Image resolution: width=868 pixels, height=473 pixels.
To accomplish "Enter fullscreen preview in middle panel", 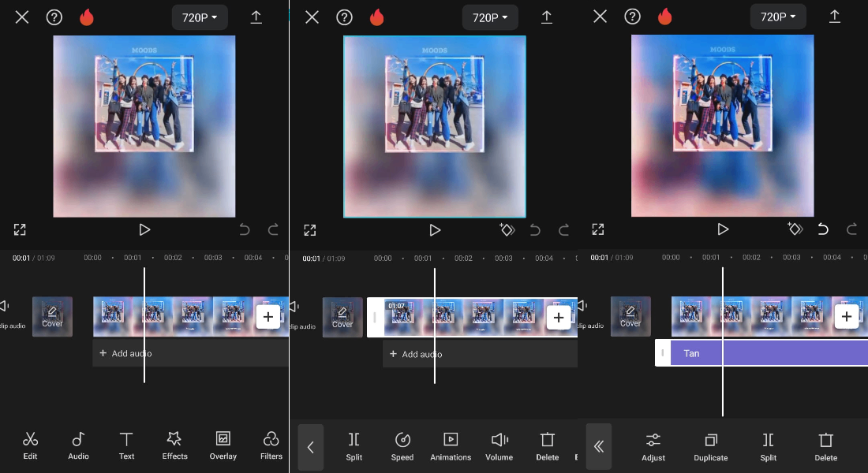I will tap(310, 230).
